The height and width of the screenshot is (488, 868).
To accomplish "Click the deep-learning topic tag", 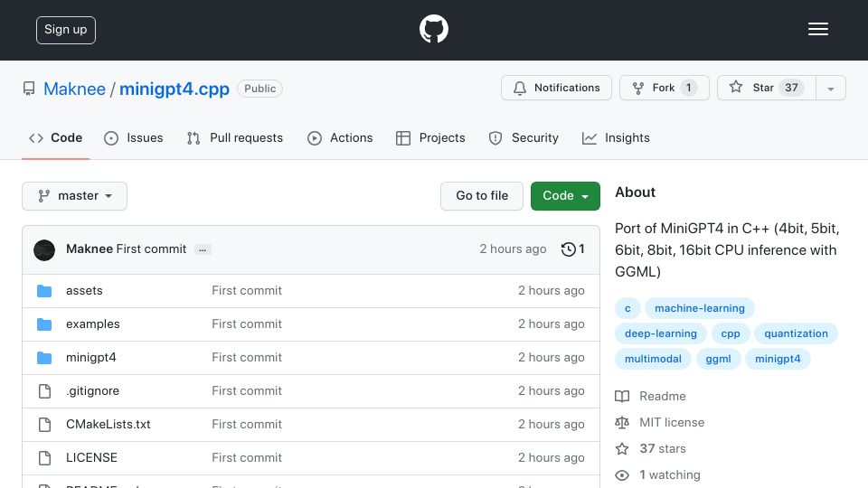I will click(660, 333).
